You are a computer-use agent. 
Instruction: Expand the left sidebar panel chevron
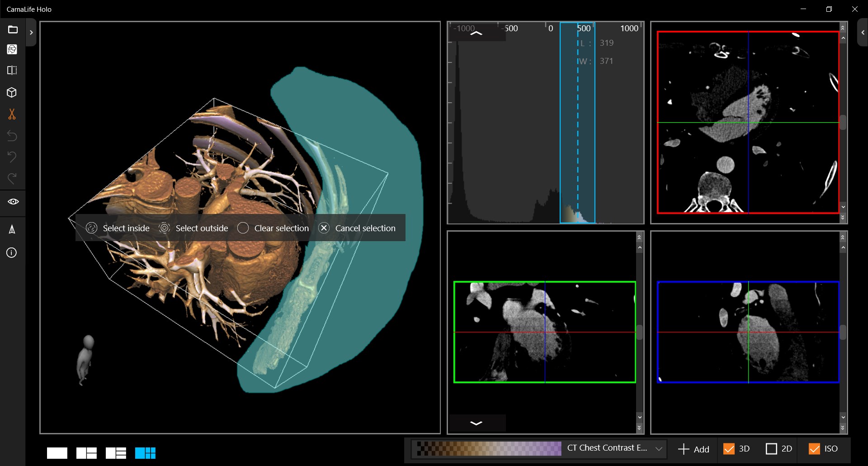[31, 33]
